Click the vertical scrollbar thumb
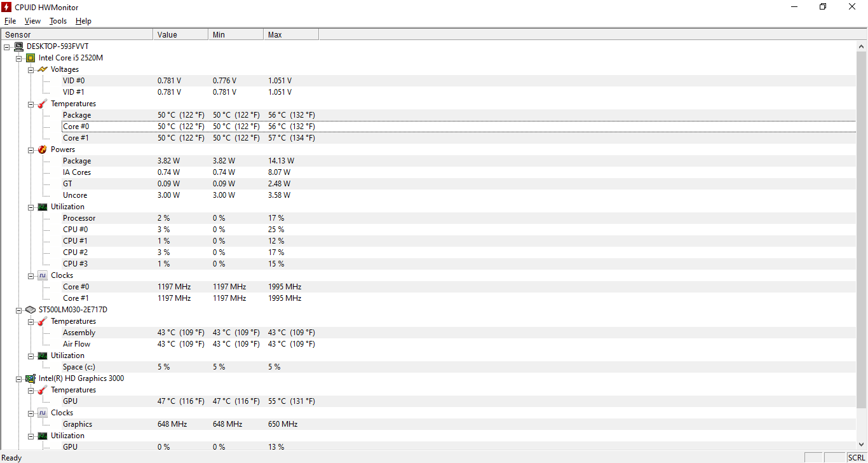Screen dimensions: 868x463 861,230
